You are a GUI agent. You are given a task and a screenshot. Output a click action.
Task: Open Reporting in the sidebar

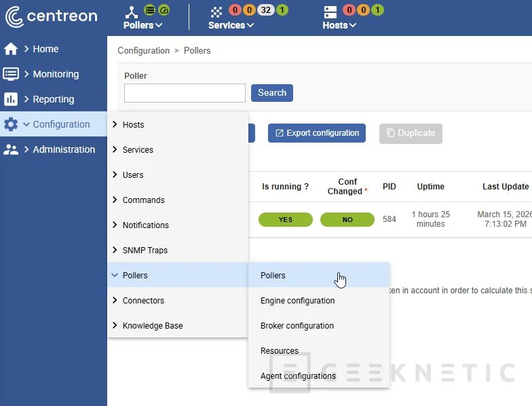click(54, 99)
